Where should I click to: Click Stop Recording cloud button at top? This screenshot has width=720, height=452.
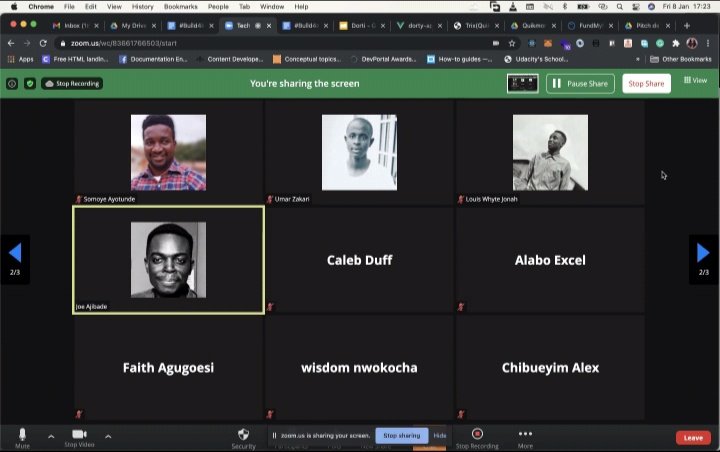point(72,84)
